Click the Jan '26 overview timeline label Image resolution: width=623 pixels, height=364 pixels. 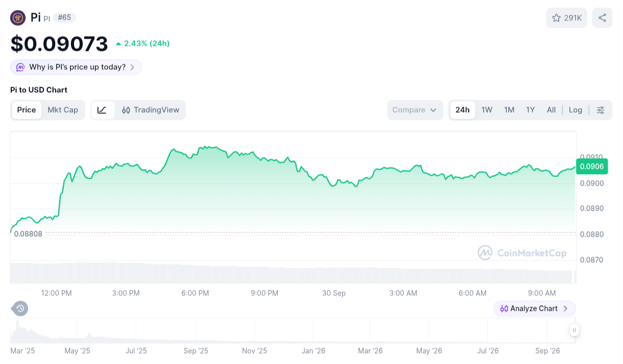click(314, 351)
